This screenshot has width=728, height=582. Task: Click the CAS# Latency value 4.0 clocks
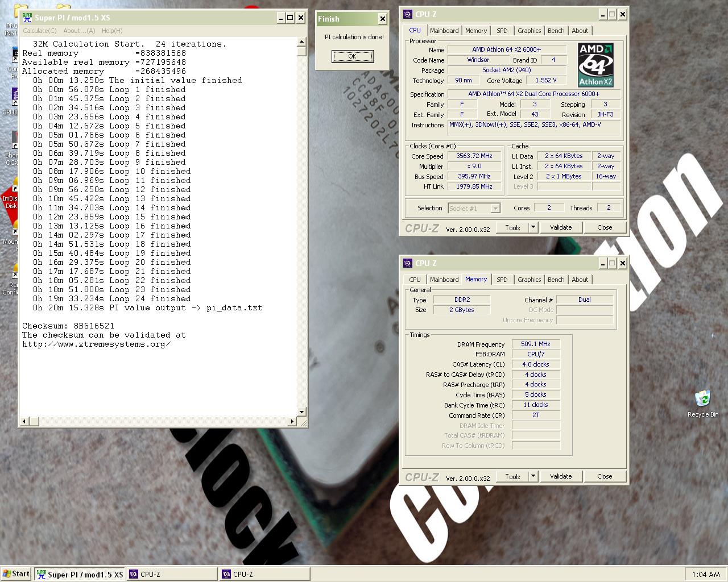pyautogui.click(x=536, y=364)
